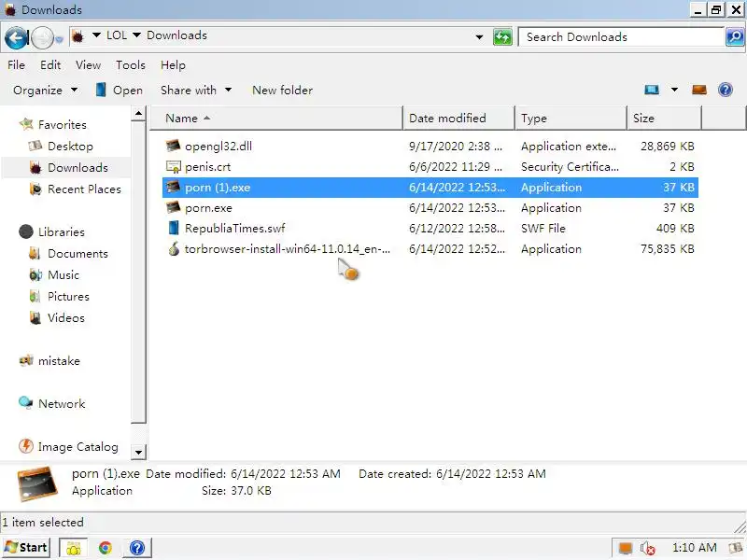Open the Help menu
Image resolution: width=747 pixels, height=560 pixels.
pos(173,65)
